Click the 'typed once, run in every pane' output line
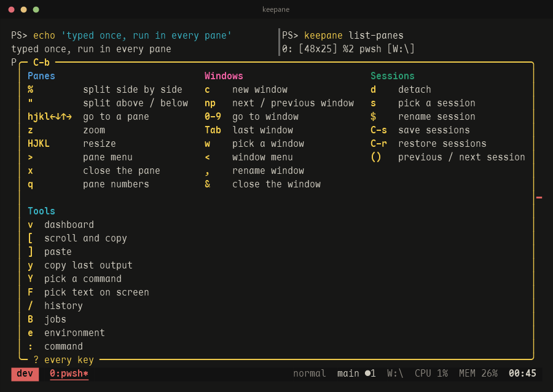553x392 pixels. click(x=91, y=49)
